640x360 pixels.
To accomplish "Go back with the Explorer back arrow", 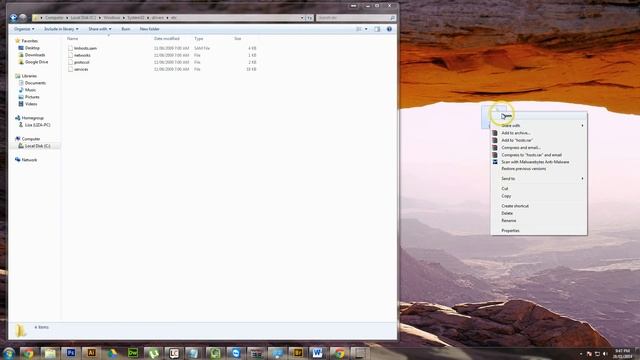I will click(13, 18).
